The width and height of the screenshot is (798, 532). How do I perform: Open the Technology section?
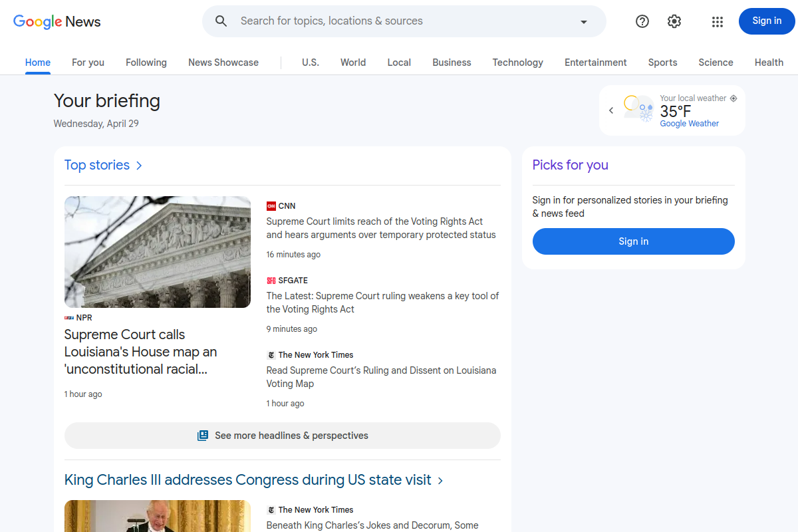coord(518,63)
